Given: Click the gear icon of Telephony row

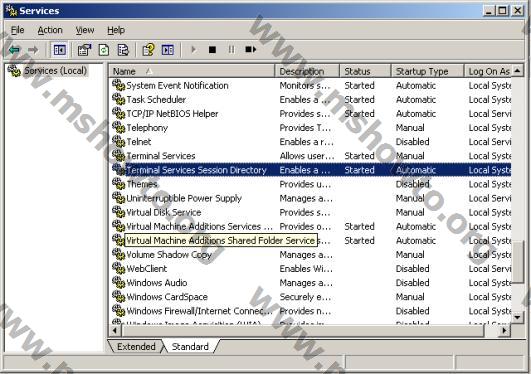Looking at the screenshot, I should point(119,127).
